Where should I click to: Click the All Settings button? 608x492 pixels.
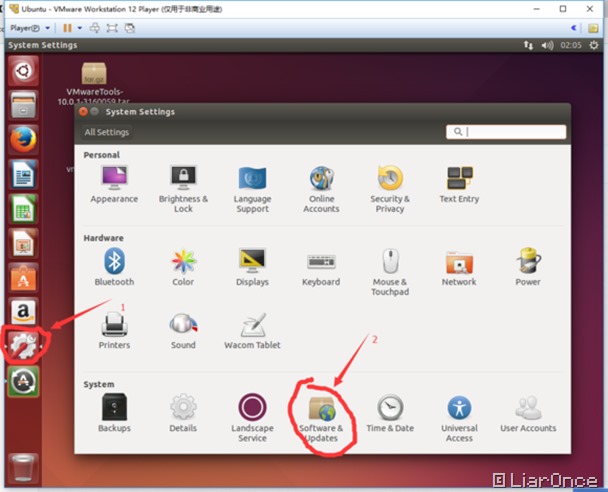coord(107,132)
